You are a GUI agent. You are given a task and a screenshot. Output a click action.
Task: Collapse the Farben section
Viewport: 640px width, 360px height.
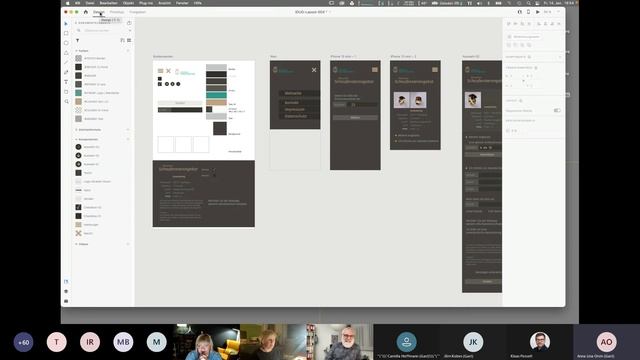point(76,51)
